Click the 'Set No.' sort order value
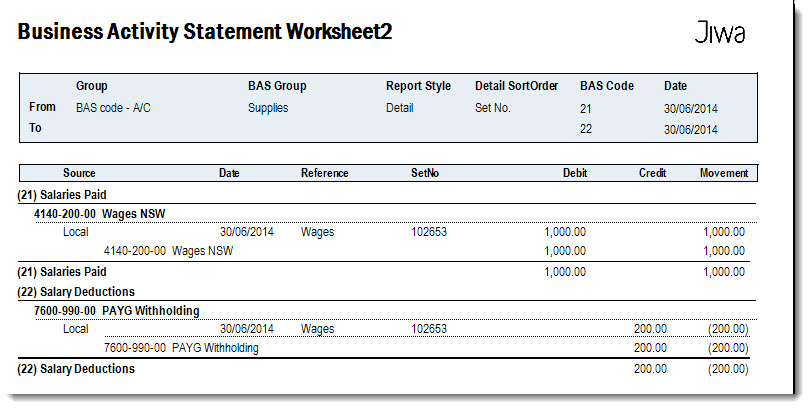Screen dimensions: 810x409 point(493,108)
